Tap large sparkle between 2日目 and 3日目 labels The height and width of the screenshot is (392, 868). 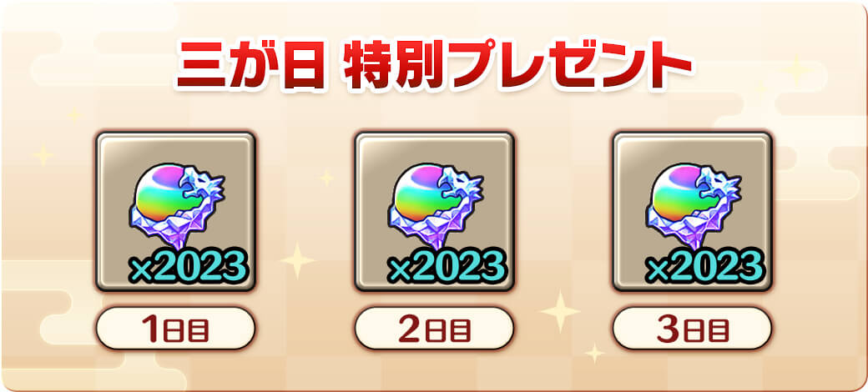pyautogui.click(x=560, y=311)
